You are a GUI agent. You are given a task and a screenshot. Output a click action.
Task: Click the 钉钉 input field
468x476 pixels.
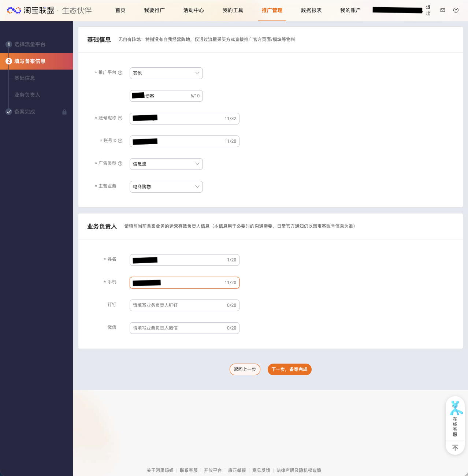coord(184,305)
